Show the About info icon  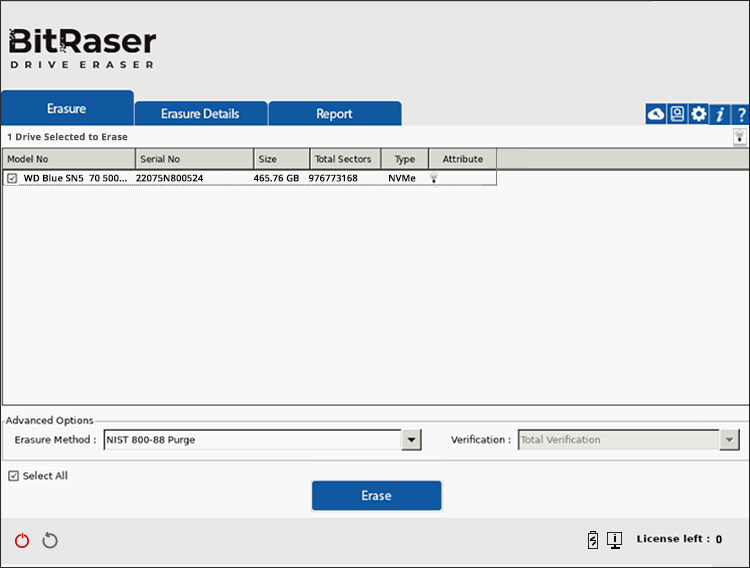click(x=720, y=114)
